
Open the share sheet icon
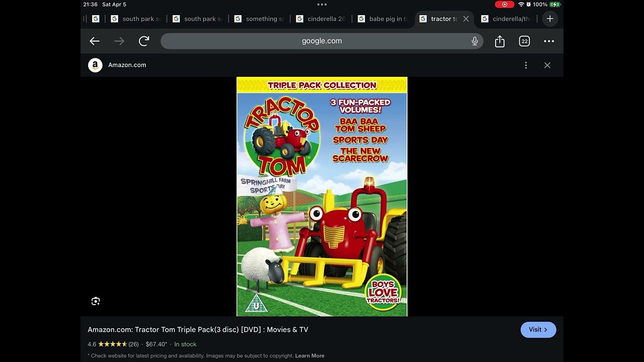pos(500,41)
